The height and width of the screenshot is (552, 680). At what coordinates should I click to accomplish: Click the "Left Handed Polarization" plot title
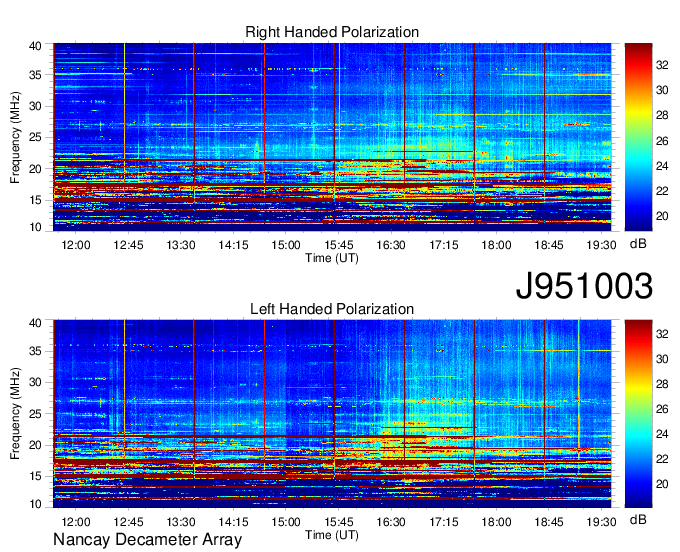332,309
